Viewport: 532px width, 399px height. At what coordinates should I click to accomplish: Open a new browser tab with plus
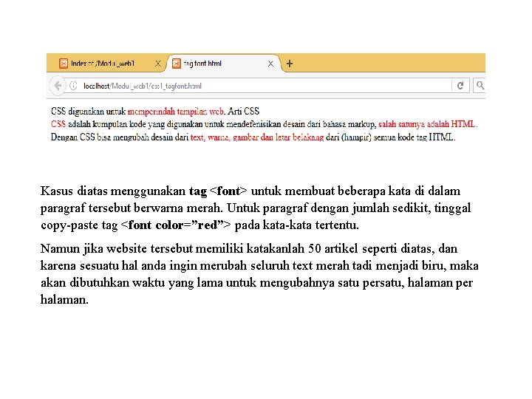[290, 64]
